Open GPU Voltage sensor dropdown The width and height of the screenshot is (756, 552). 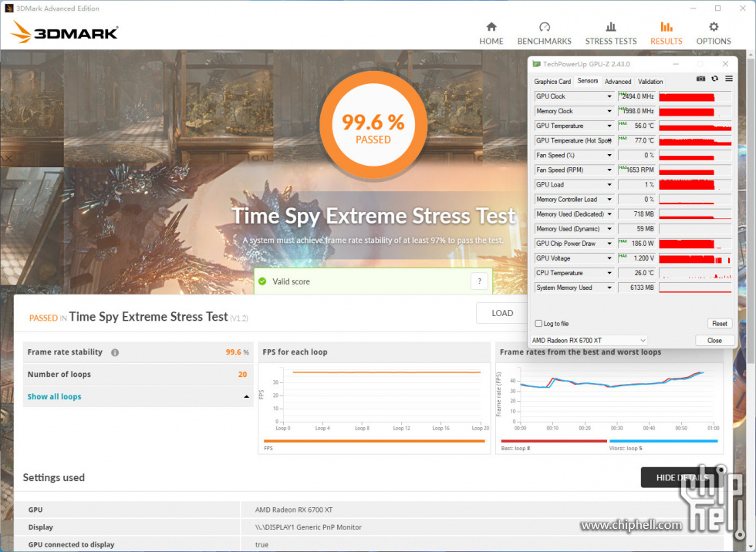[609, 258]
